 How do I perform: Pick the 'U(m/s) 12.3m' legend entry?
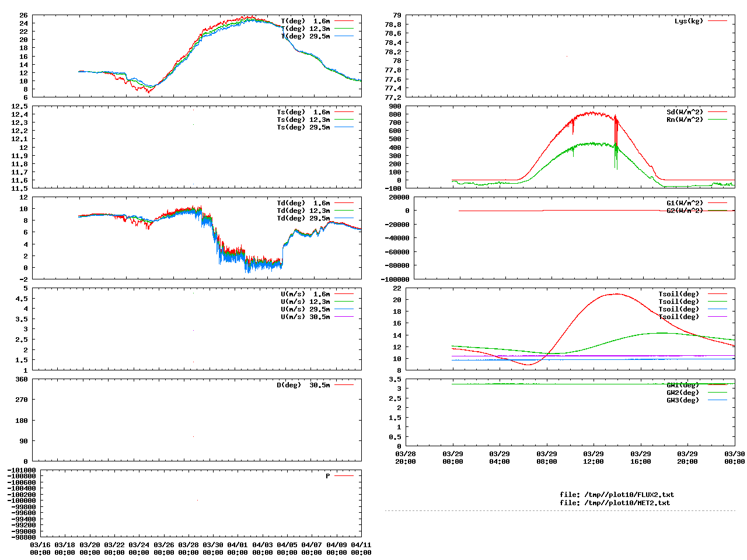305,302
